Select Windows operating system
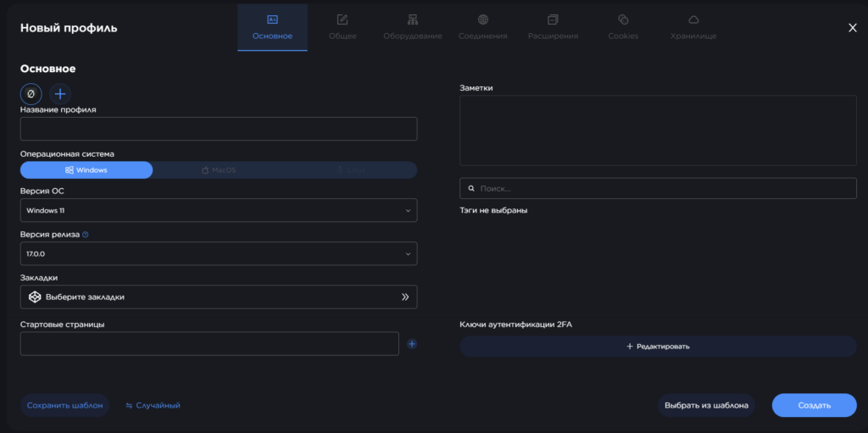868x433 pixels. coord(86,170)
